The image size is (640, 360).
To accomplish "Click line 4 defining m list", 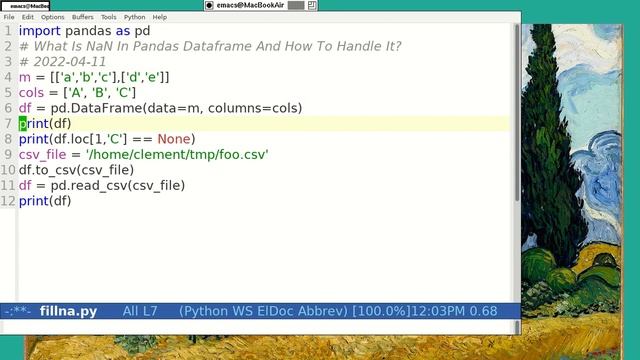I will point(94,77).
